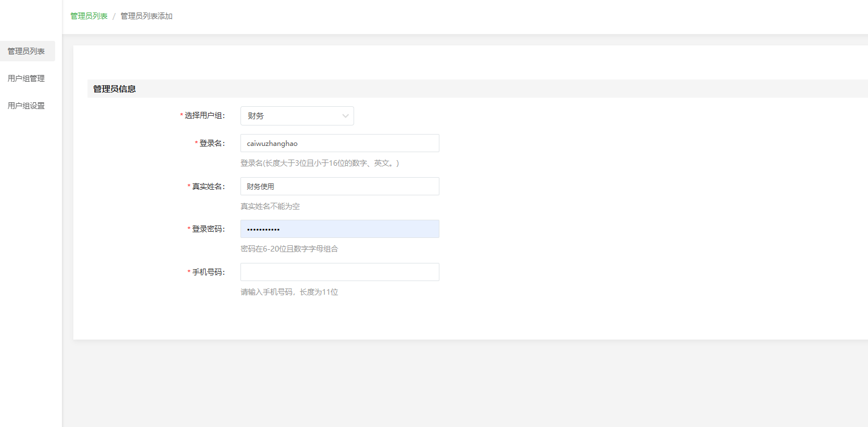
Task: Click the login name length hint text
Action: [x=319, y=163]
